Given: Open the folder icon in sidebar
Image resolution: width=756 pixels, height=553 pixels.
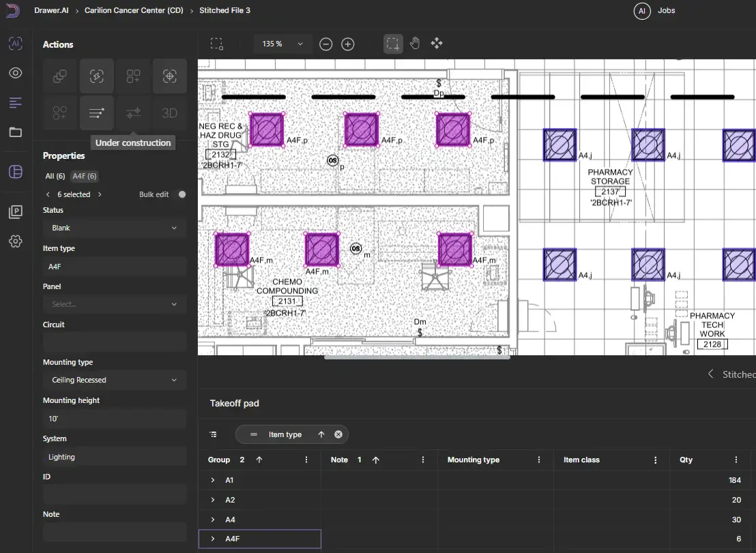Looking at the screenshot, I should point(16,132).
